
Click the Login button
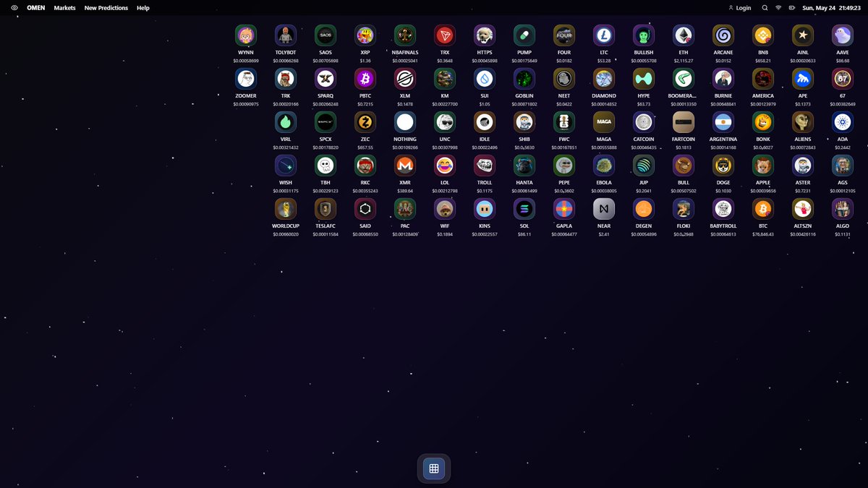tap(740, 8)
